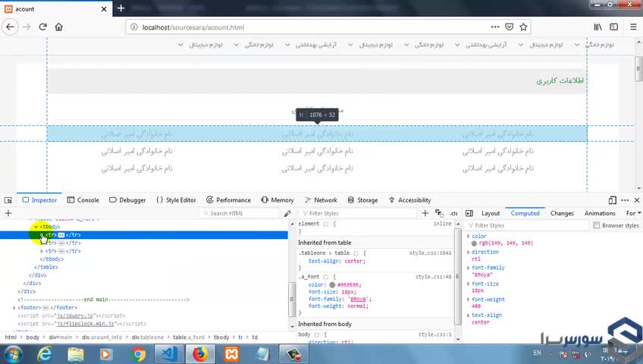
Task: Click the 'اطلاعات کاربری' heading text
Action: coord(560,80)
